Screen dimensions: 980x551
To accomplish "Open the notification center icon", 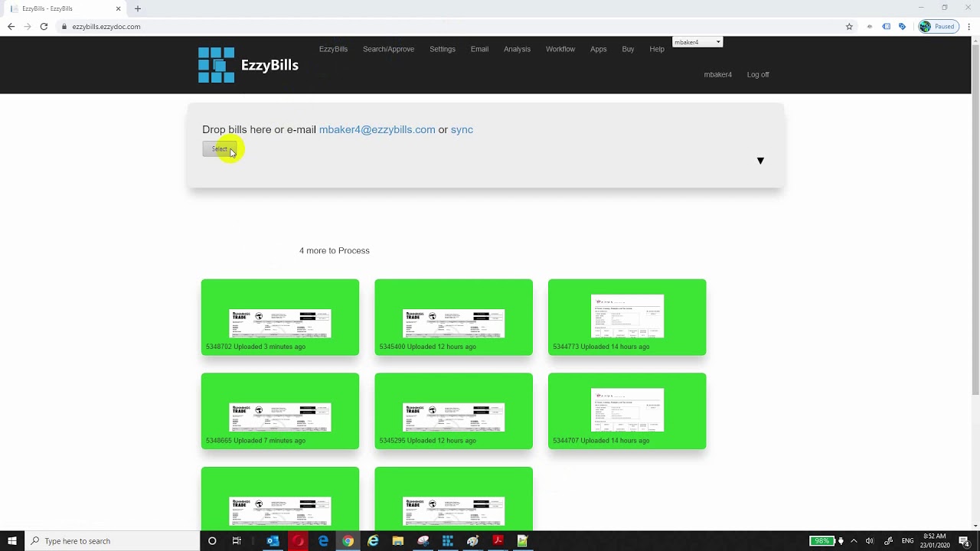I will [964, 541].
